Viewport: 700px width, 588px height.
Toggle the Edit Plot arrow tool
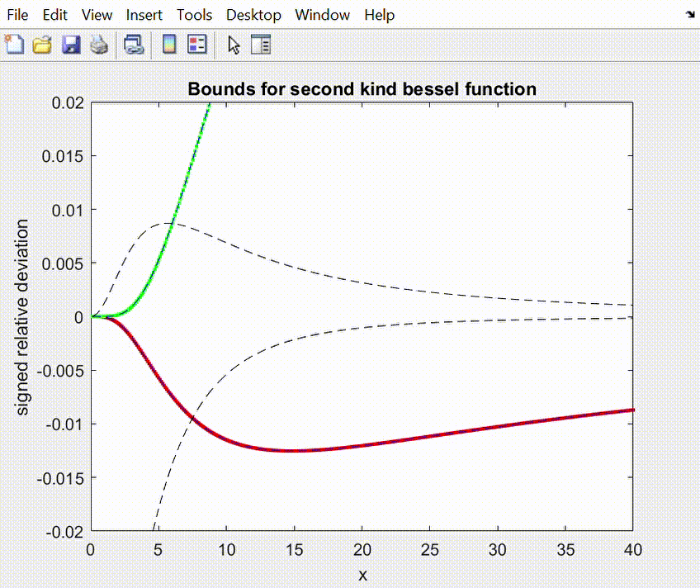(x=234, y=45)
